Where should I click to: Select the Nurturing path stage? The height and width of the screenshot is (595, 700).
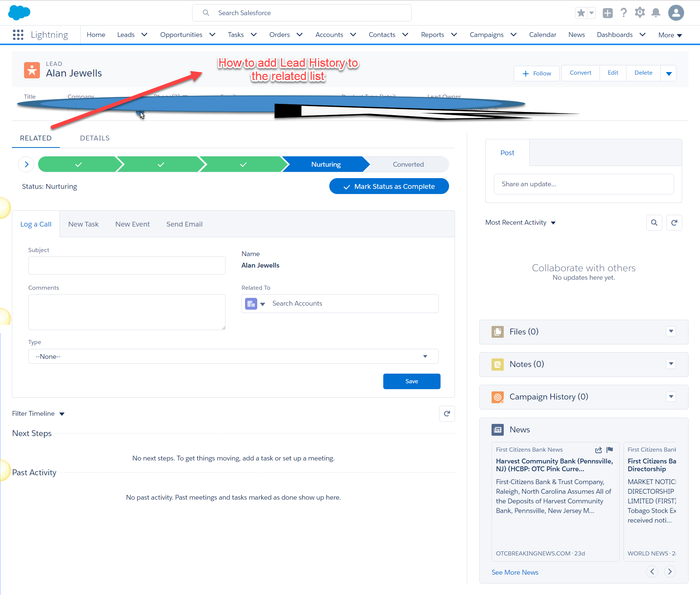coord(326,164)
